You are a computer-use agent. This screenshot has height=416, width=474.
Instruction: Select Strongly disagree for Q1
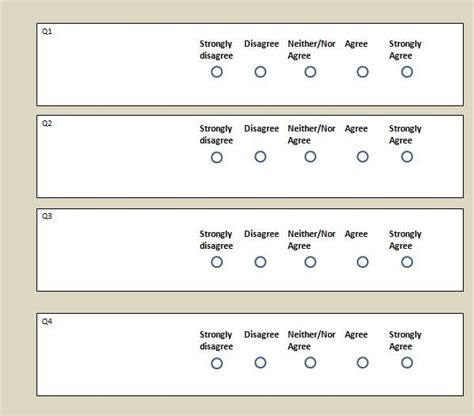click(217, 72)
